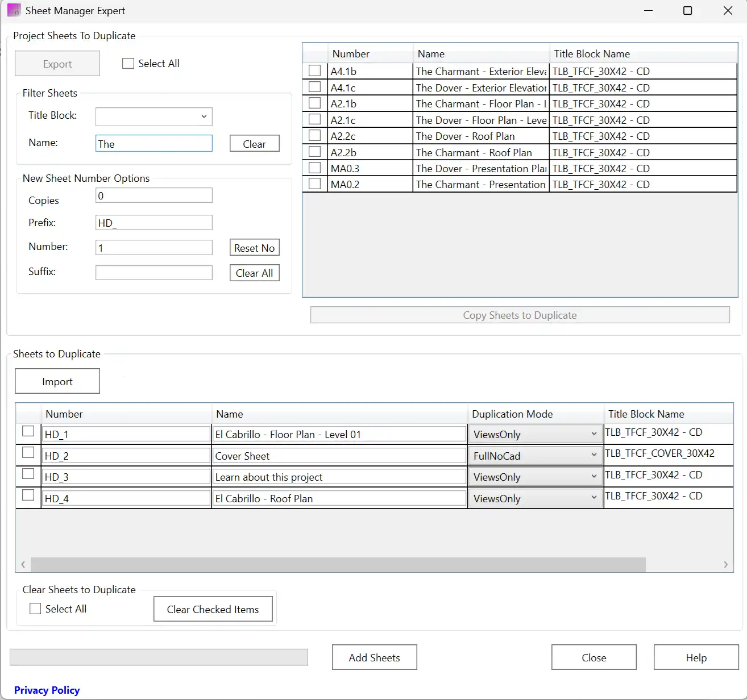
Task: Sort by the Title Block Name column header
Action: click(591, 54)
